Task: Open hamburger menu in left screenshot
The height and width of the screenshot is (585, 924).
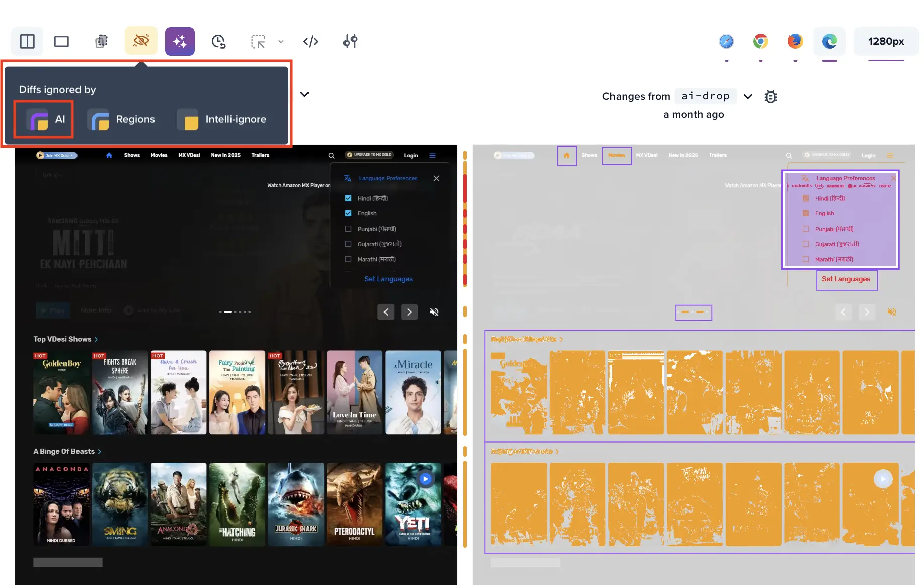Action: (432, 155)
